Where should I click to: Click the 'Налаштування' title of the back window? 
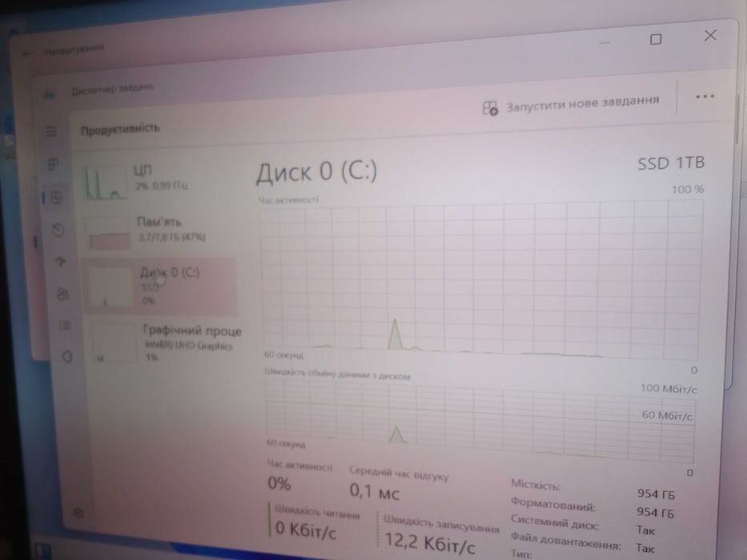[74, 50]
